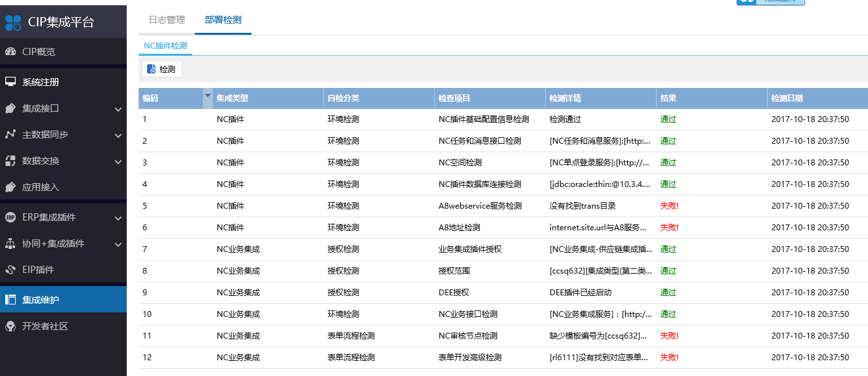Click 失败! result in row 6
Screen dimensions: 868x376
click(670, 228)
